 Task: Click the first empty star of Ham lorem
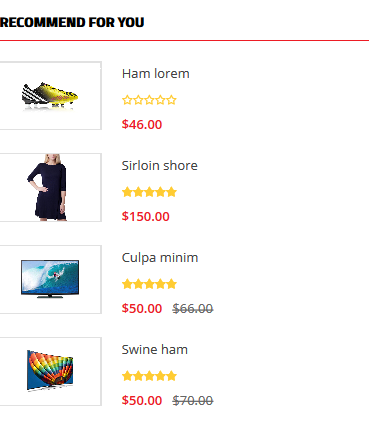pos(127,100)
